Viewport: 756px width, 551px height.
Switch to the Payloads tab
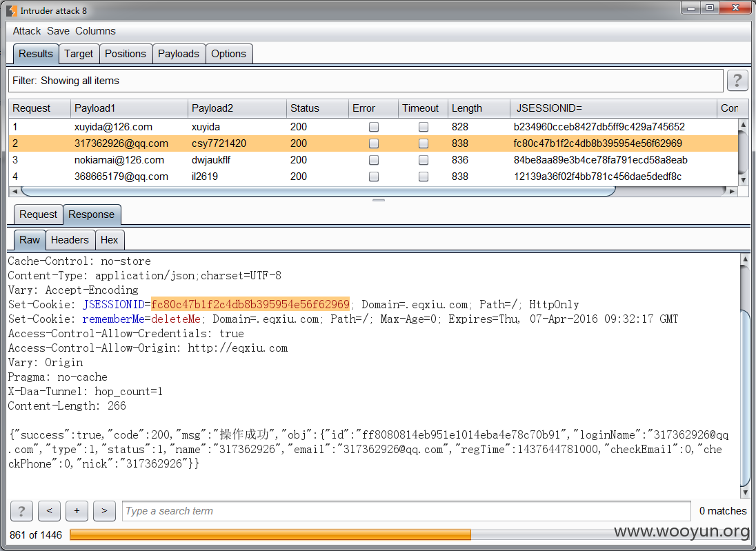click(x=179, y=54)
